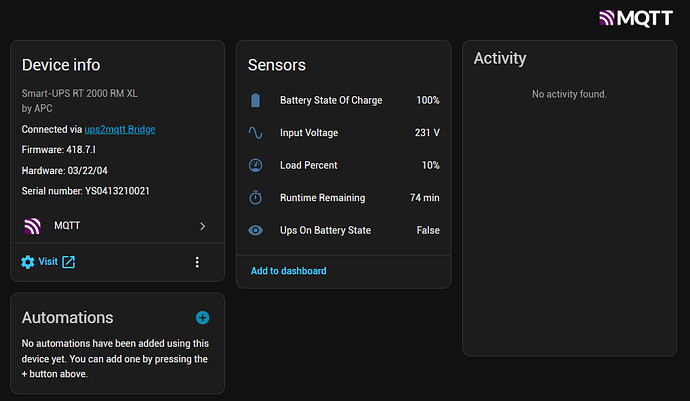Select the MQTT label in Device info

67,225
